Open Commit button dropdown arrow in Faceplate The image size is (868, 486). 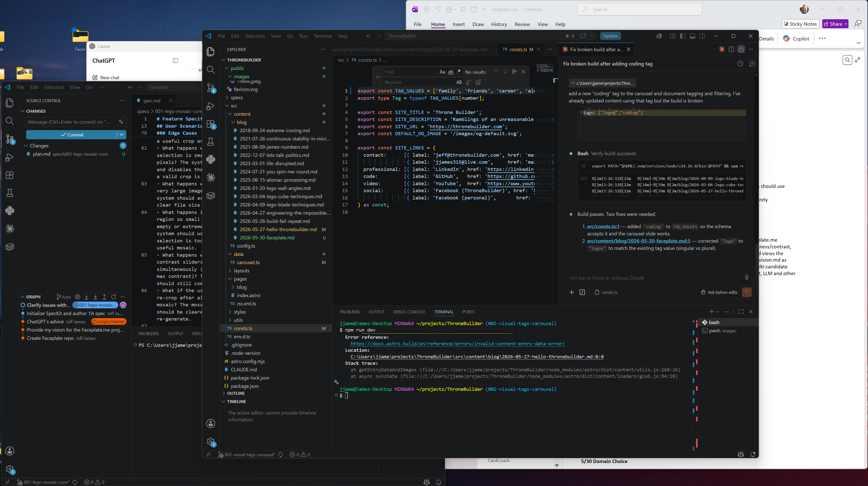coord(122,134)
